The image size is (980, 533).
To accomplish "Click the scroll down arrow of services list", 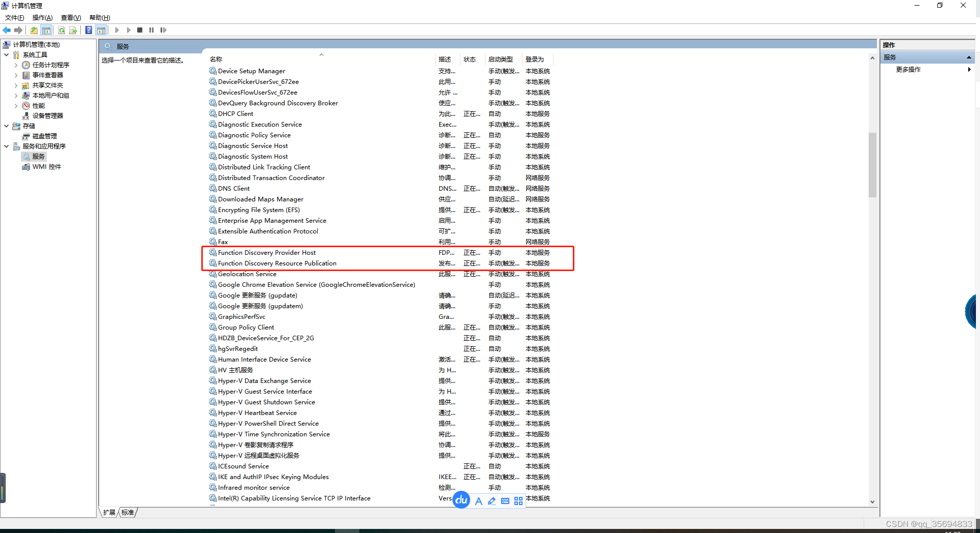I will pos(872,502).
